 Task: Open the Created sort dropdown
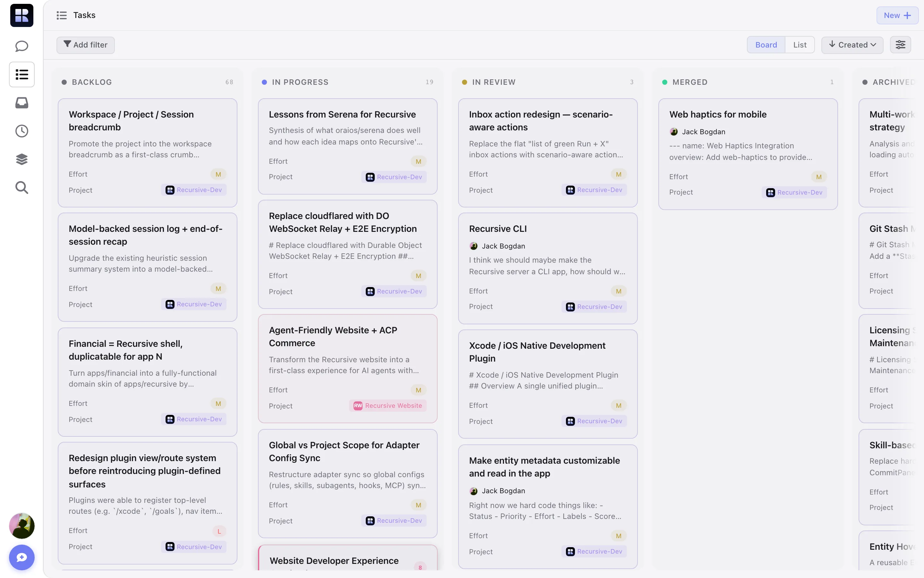[x=852, y=45]
